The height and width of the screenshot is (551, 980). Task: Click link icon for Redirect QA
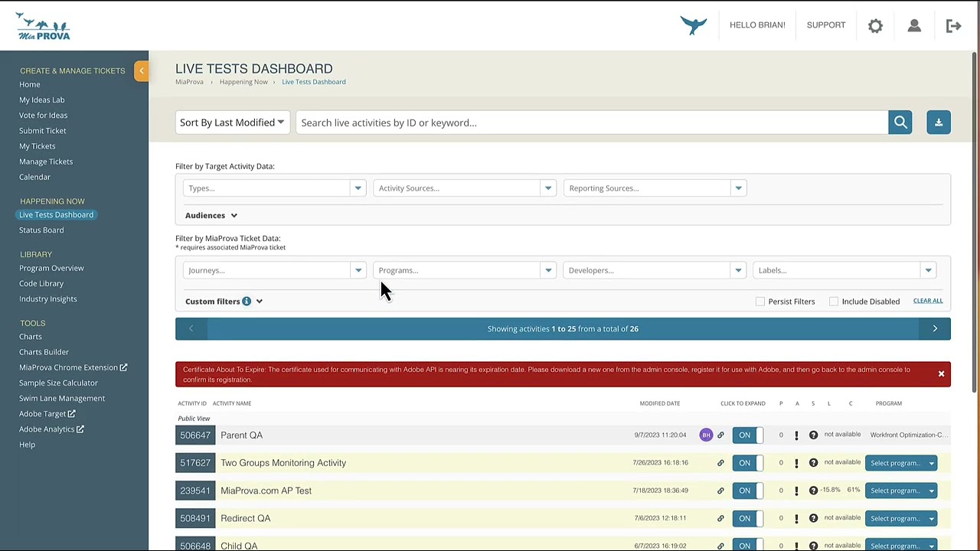pyautogui.click(x=720, y=518)
